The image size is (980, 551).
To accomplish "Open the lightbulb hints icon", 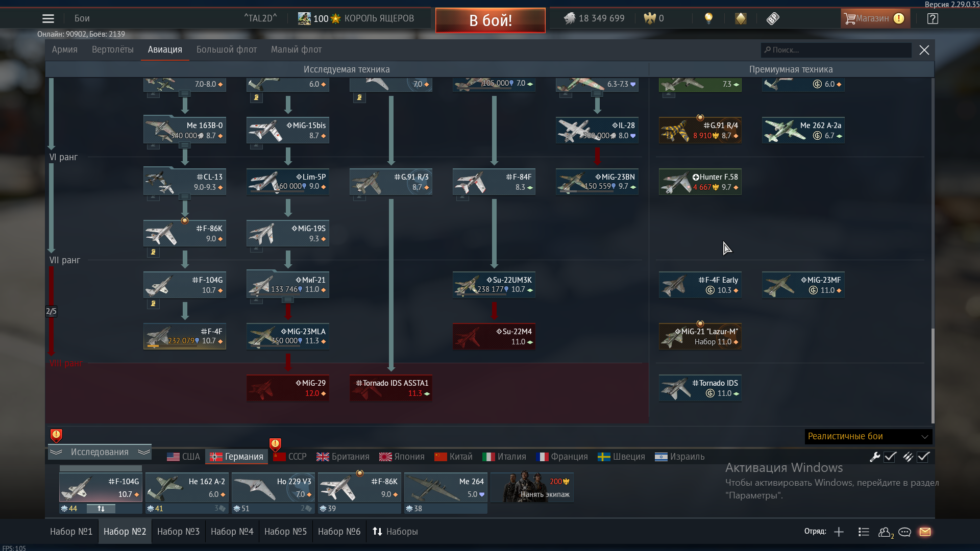I will pos(708,18).
